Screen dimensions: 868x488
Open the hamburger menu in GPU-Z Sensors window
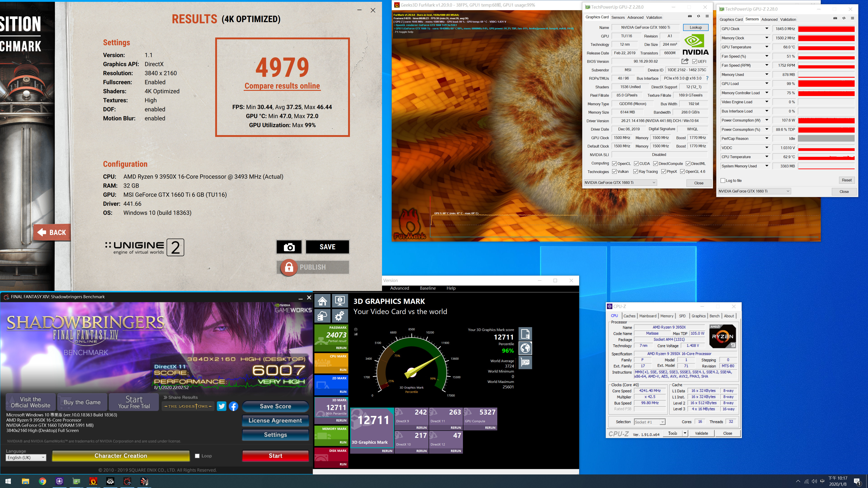pyautogui.click(x=852, y=18)
